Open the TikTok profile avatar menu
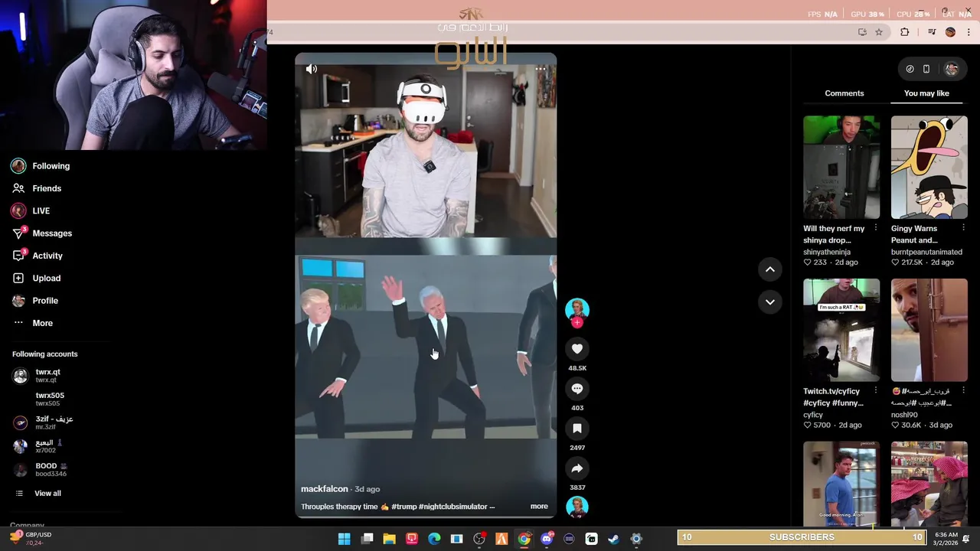 pyautogui.click(x=952, y=69)
